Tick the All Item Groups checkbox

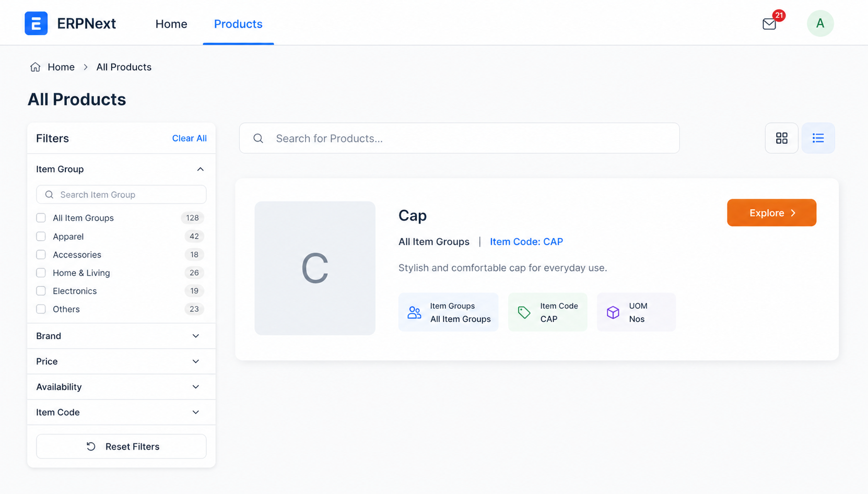[x=41, y=218]
